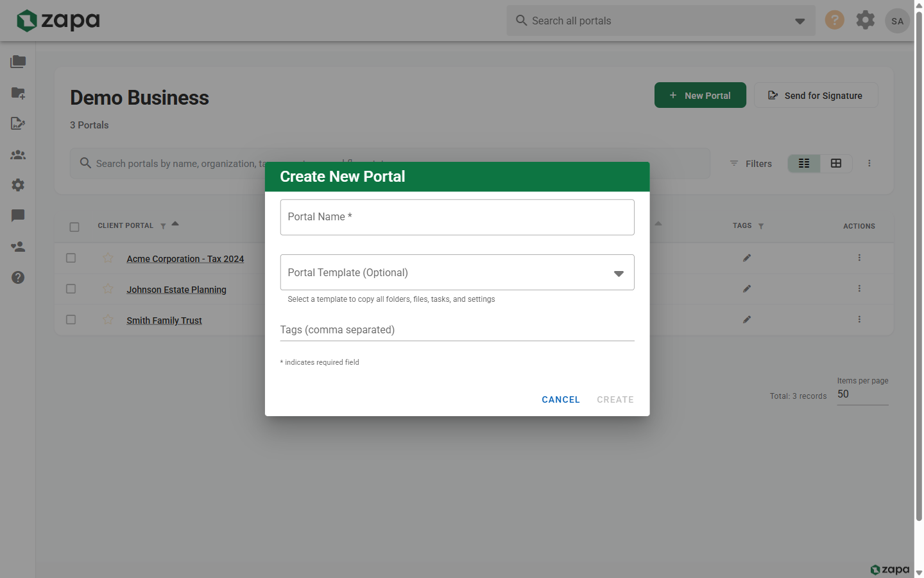
Task: Click the Search all portals box
Action: (x=661, y=21)
